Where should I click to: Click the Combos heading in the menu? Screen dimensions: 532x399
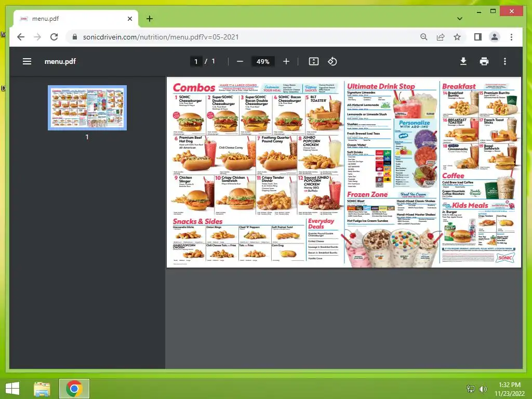click(194, 87)
